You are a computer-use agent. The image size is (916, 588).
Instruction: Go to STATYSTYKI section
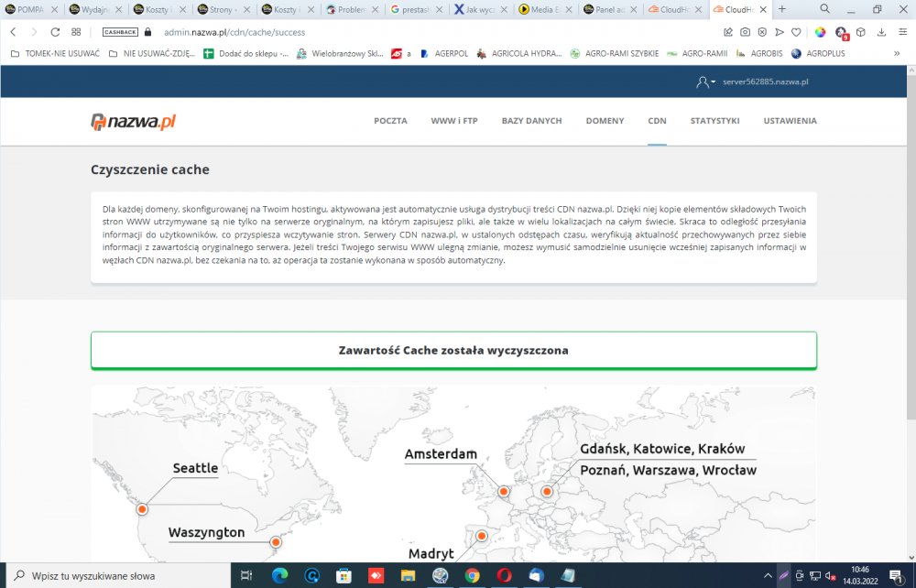pos(715,121)
